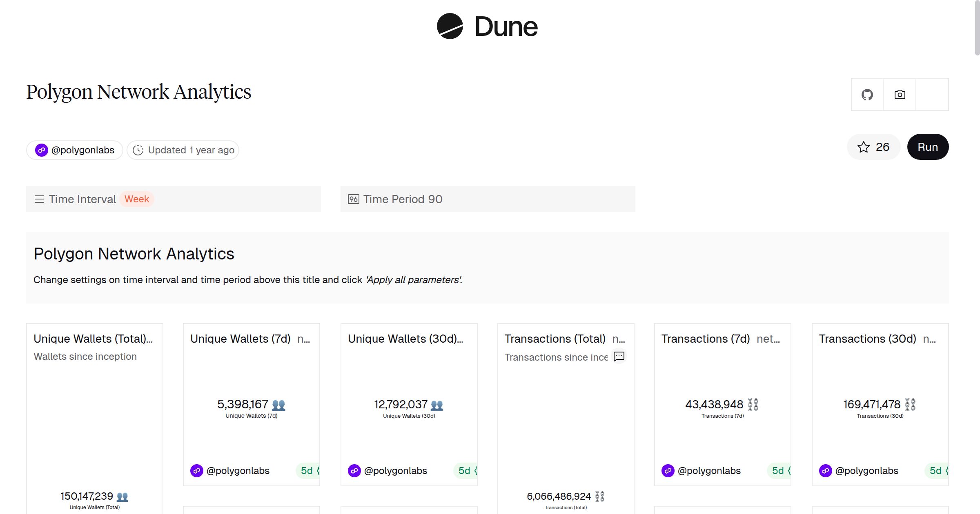Click the counter icon beside Time Period
Screen dimensions: 980x514
[x=353, y=199]
